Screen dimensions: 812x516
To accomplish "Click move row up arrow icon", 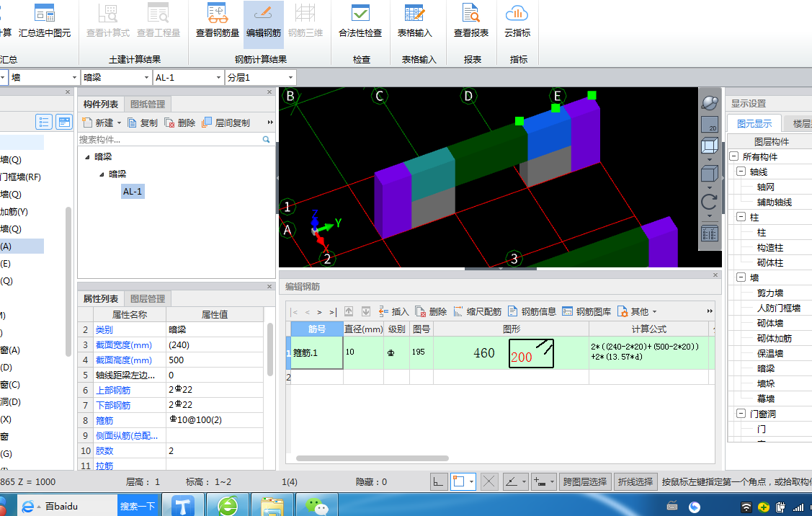I will tap(349, 311).
